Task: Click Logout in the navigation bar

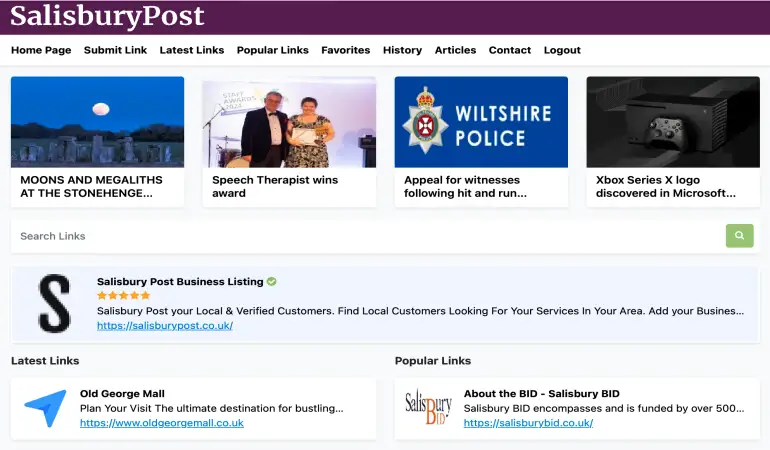Action: pyautogui.click(x=562, y=50)
